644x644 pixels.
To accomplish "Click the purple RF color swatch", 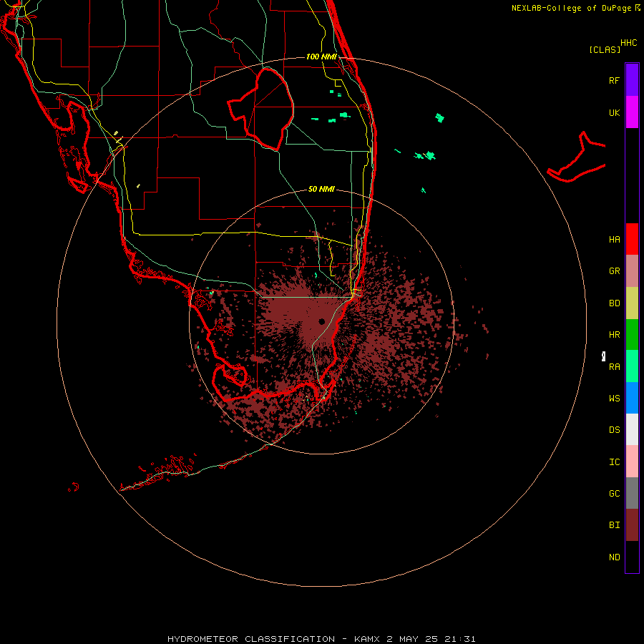I will (x=632, y=80).
